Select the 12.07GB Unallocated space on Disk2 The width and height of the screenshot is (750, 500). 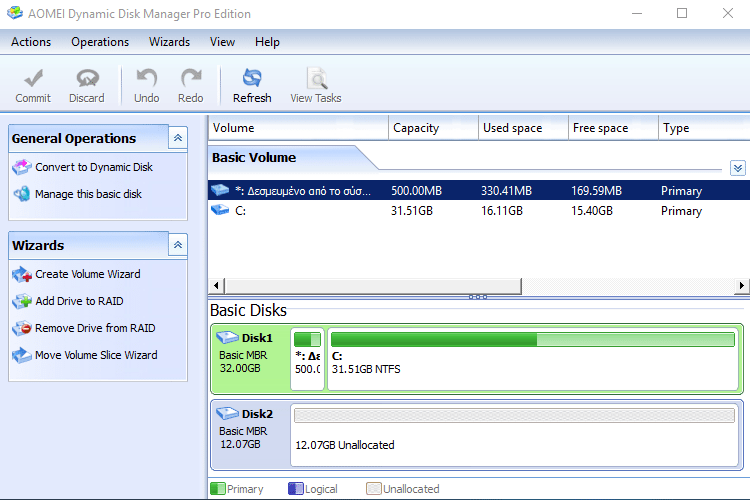514,435
